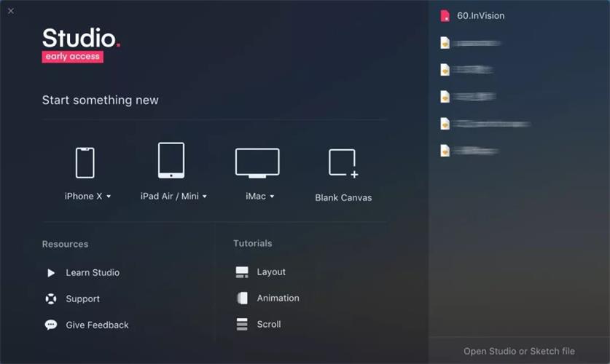Click the iPad Air / Mini tablet icon
This screenshot has width=610, height=364.
(x=171, y=160)
